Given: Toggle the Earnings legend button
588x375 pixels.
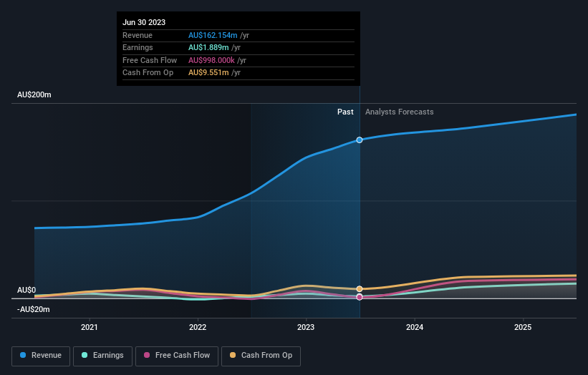Looking at the screenshot, I should tap(102, 356).
